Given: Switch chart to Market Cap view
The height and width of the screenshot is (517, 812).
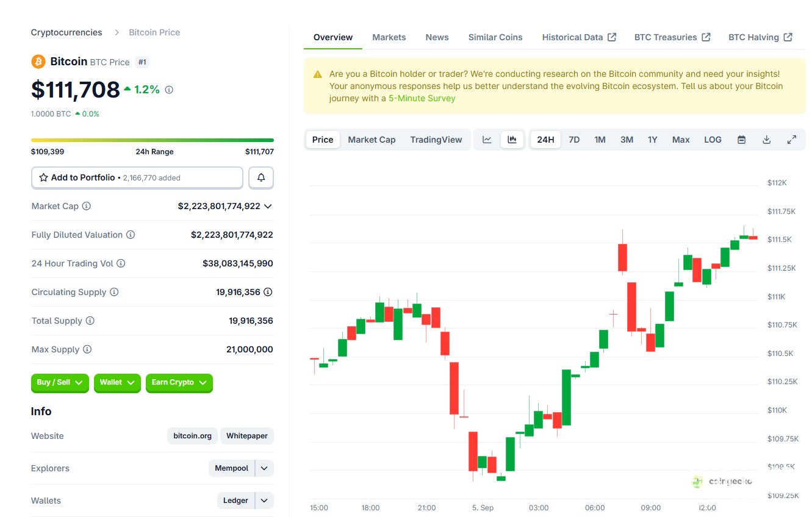Looking at the screenshot, I should pos(372,140).
